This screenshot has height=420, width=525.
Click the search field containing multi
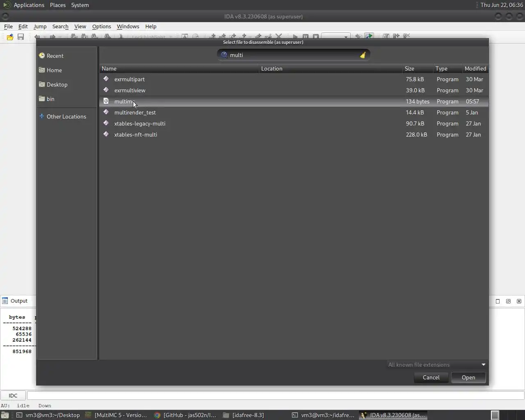(x=293, y=55)
